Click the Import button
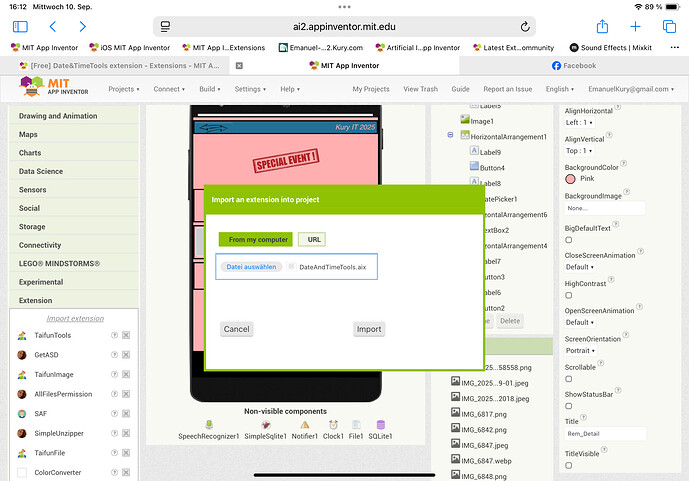The height and width of the screenshot is (481, 689). (x=369, y=329)
